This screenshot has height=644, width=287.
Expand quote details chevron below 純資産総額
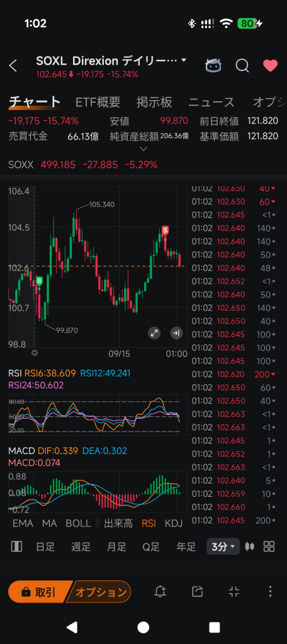(143, 148)
